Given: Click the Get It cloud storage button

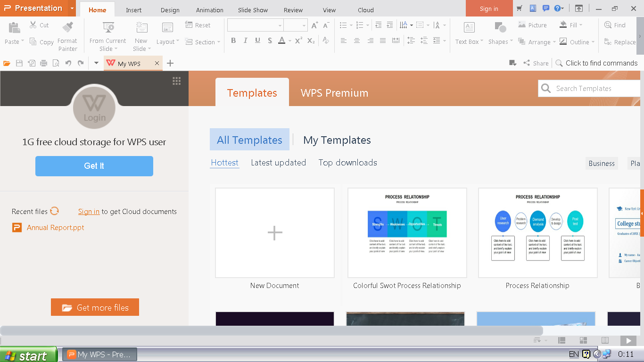Looking at the screenshot, I should tap(94, 166).
